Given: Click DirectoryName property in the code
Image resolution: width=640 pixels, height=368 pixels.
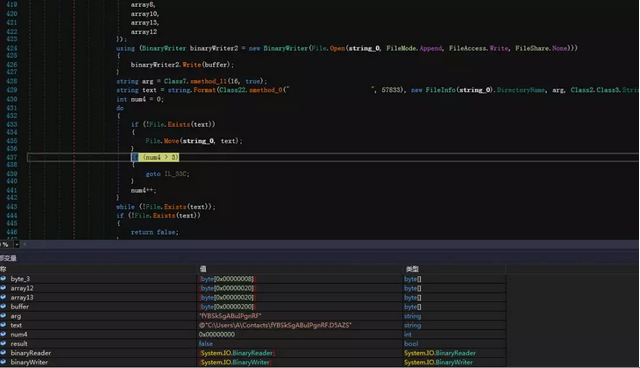Looking at the screenshot, I should (x=521, y=90).
